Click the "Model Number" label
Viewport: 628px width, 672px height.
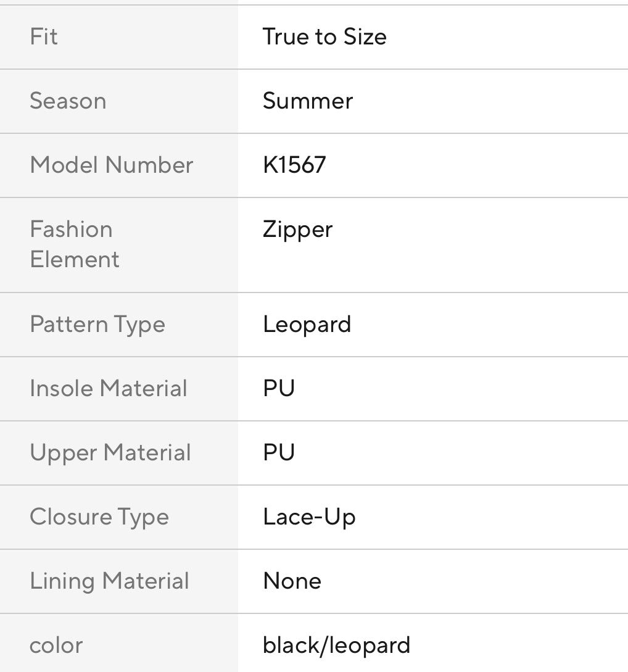click(112, 165)
